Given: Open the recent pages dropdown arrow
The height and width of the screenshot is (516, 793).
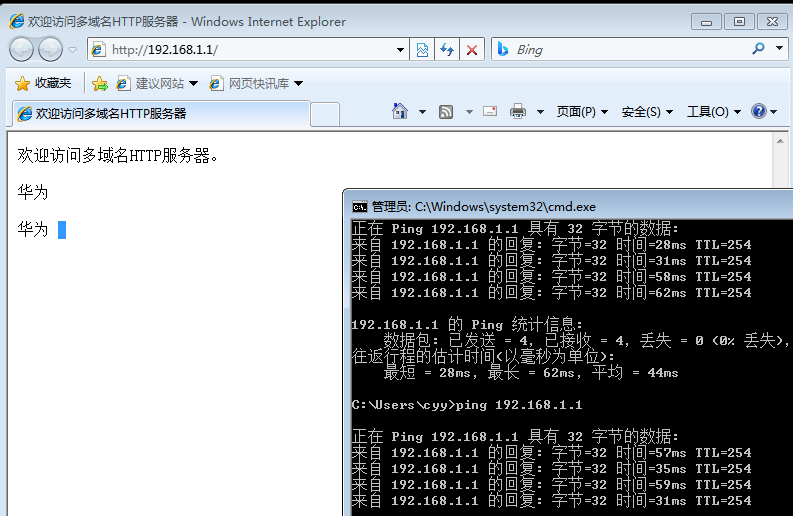Looking at the screenshot, I should (x=72, y=50).
